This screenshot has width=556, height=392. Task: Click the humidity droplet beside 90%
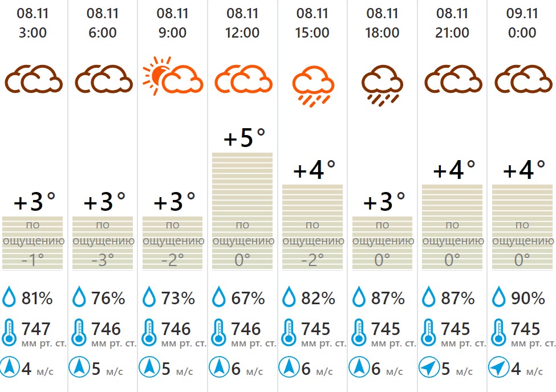pos(498,297)
